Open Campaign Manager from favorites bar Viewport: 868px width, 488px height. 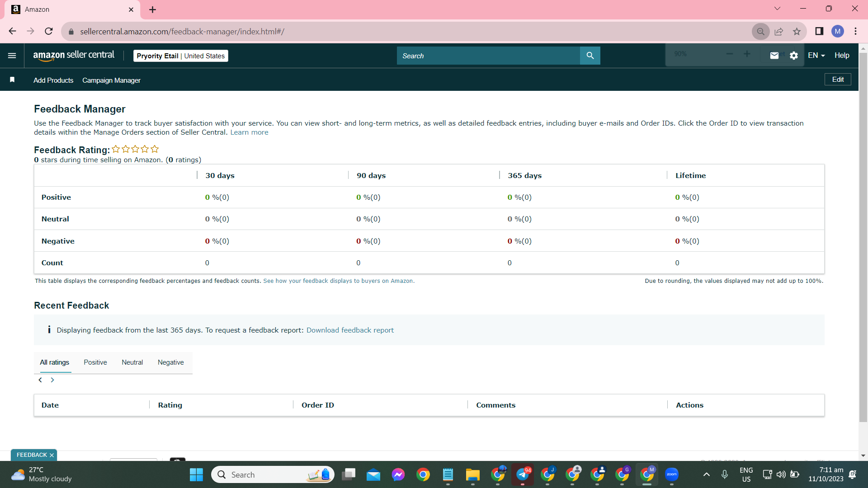click(x=111, y=80)
